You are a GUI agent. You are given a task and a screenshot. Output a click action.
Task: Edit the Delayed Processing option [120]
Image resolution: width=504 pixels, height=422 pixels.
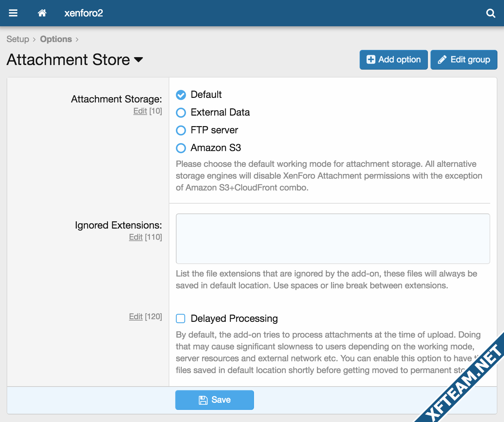(x=136, y=317)
